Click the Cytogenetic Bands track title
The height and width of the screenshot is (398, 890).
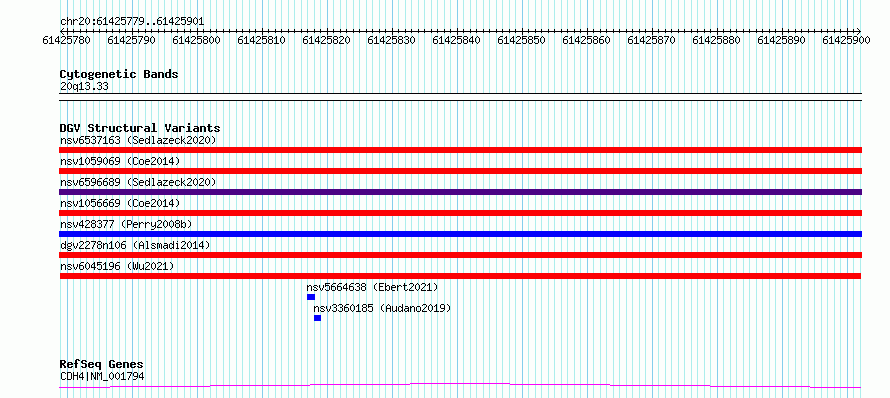(119, 74)
